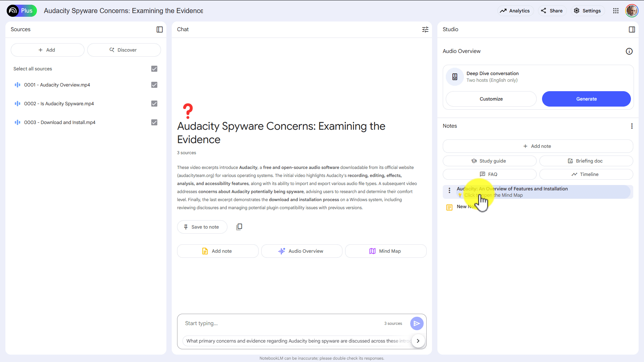
Task: Open options for Audacity Overview mind map note
Action: (x=449, y=190)
